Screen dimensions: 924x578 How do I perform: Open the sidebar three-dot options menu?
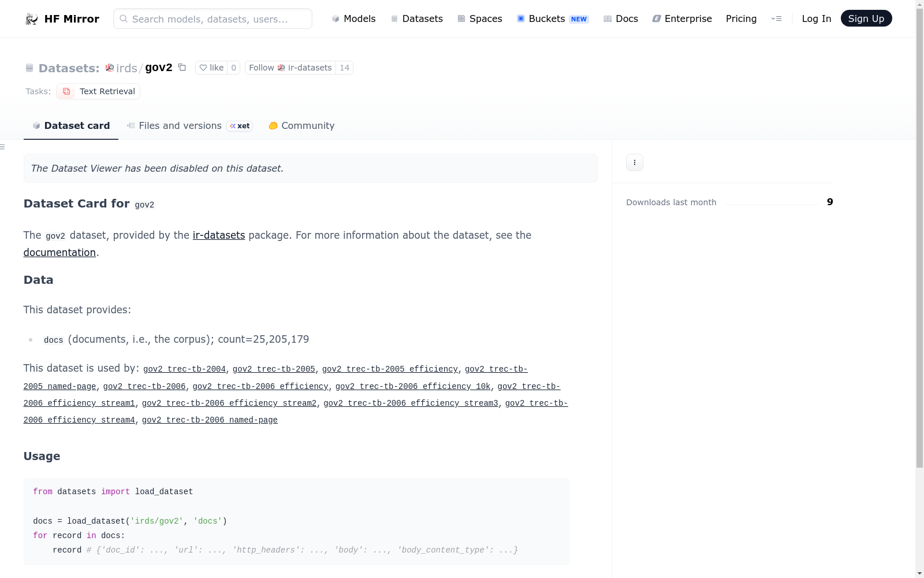pos(635,162)
